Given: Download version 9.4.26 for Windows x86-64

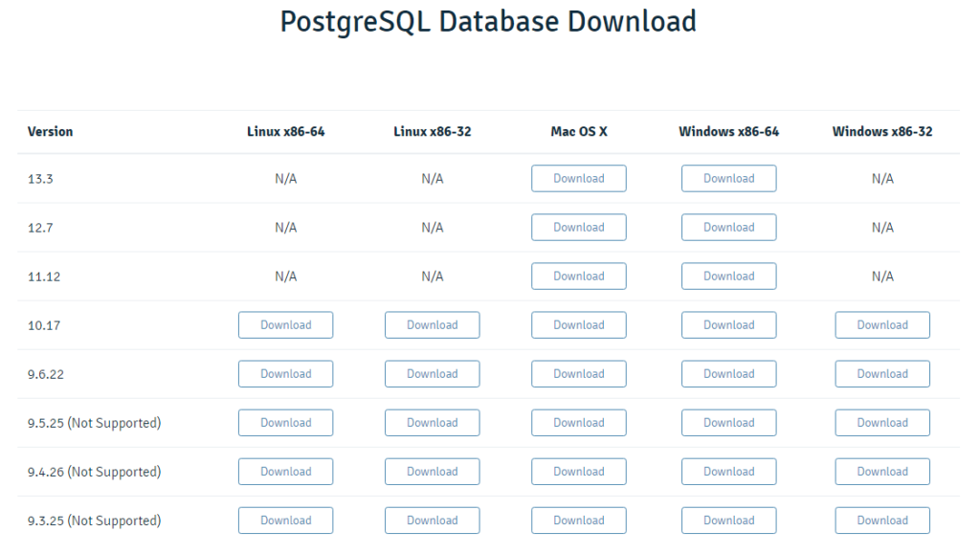Looking at the screenshot, I should tap(728, 472).
